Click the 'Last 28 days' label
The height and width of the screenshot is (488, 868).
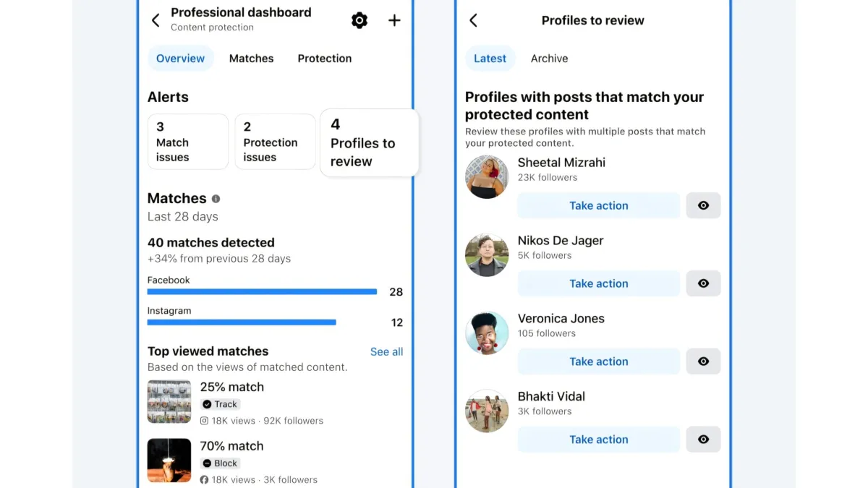(183, 217)
